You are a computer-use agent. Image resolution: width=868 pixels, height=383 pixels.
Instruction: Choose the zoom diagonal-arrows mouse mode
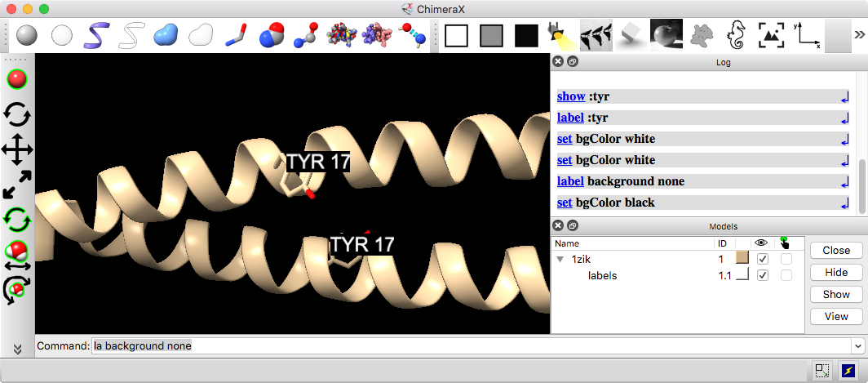(17, 185)
